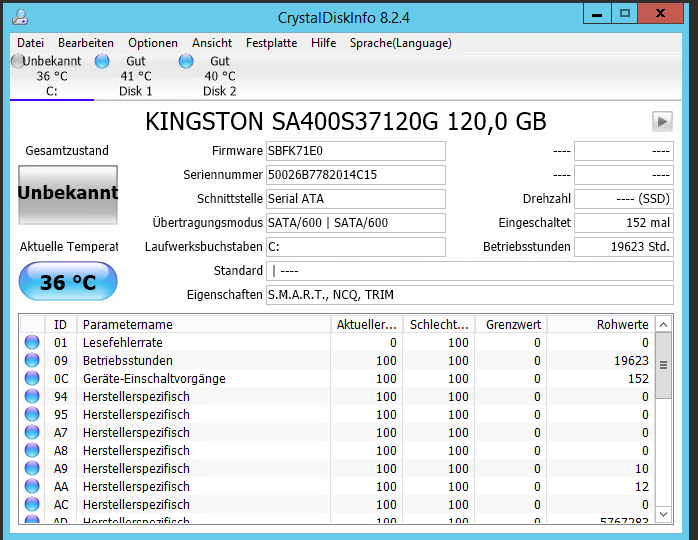The width and height of the screenshot is (698, 540).
Task: Maximize the CrystalDiskInfo window
Action: [x=624, y=14]
